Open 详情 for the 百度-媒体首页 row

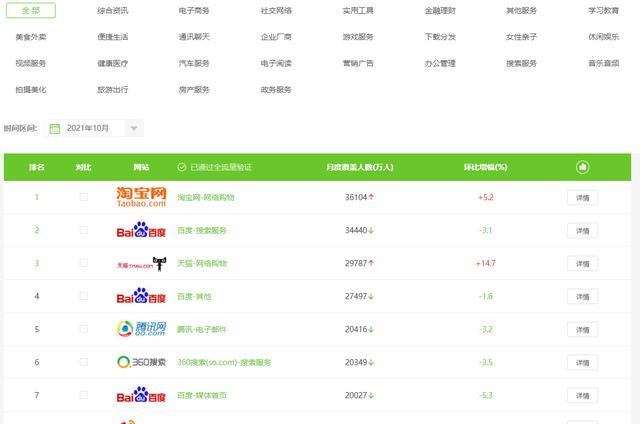[x=582, y=396]
